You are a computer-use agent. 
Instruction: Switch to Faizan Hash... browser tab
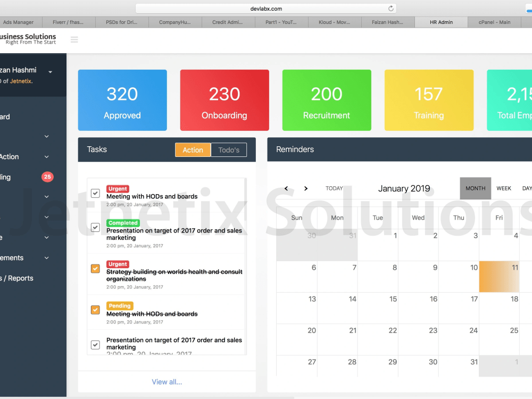pyautogui.click(x=387, y=22)
